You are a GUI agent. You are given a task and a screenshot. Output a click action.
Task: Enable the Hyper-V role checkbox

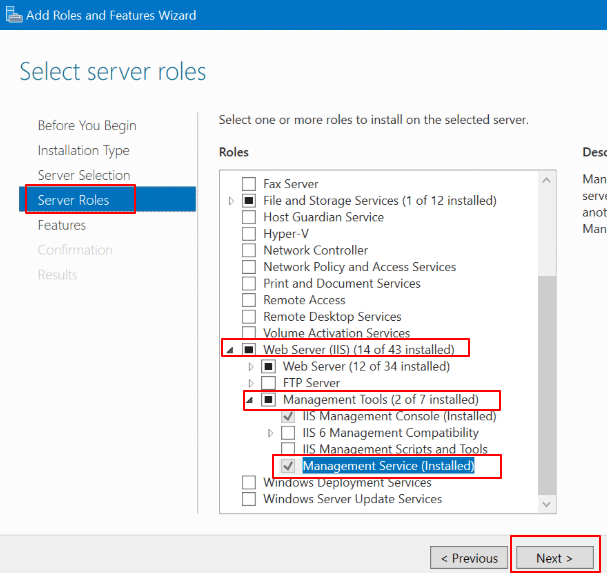coord(249,234)
